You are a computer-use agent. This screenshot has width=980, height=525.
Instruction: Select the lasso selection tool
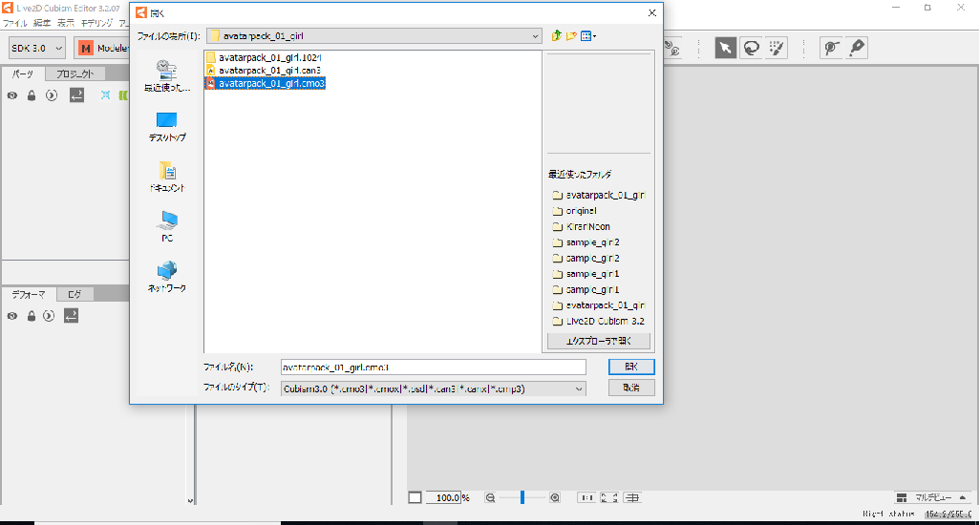(752, 48)
